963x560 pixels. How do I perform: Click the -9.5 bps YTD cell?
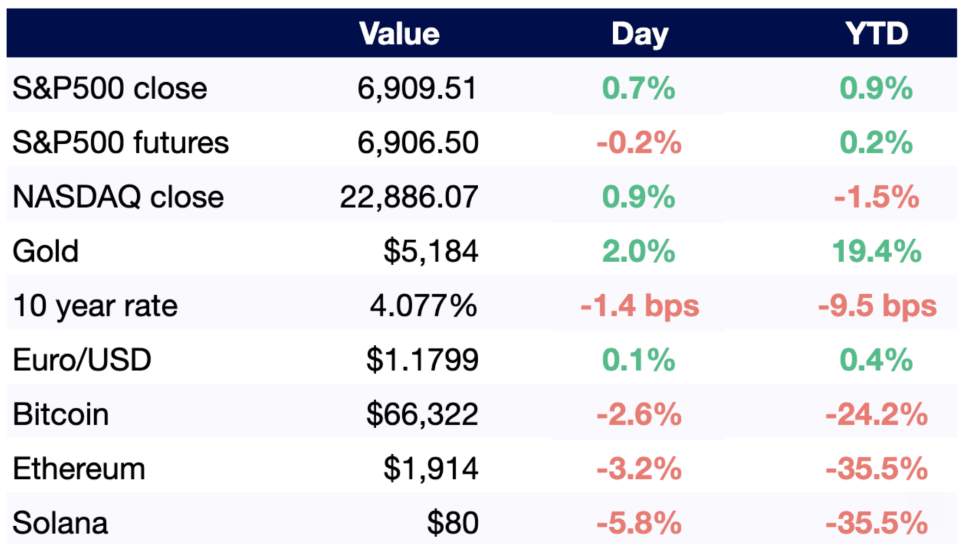click(x=877, y=306)
